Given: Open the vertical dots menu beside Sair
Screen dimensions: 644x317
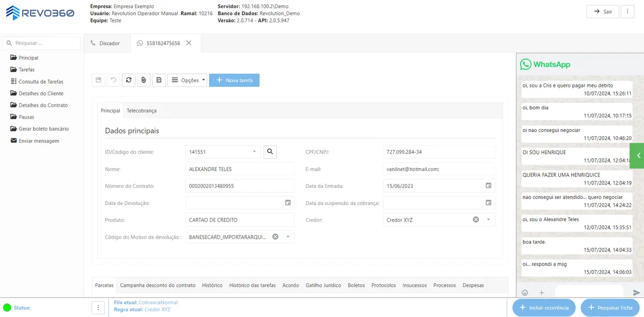Looking at the screenshot, I should (x=627, y=11).
